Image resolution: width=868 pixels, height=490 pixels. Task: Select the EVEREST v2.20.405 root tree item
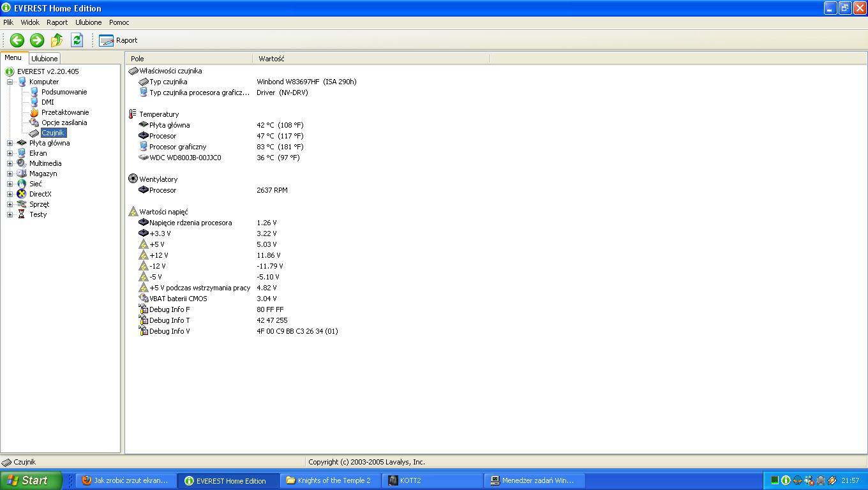coord(48,71)
